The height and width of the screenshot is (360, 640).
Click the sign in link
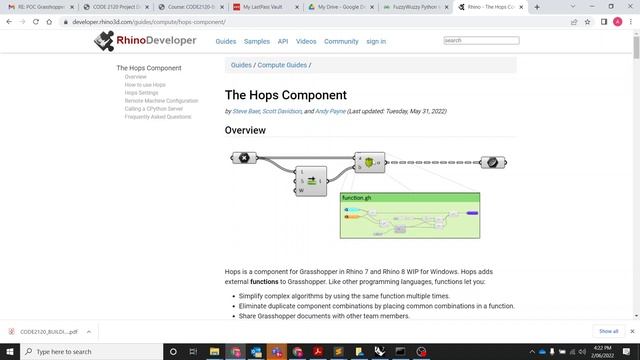click(376, 41)
